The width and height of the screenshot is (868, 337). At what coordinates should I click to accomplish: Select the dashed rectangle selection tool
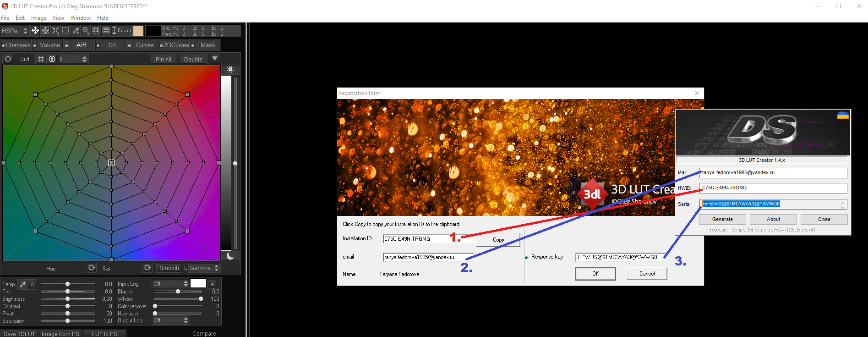66,31
